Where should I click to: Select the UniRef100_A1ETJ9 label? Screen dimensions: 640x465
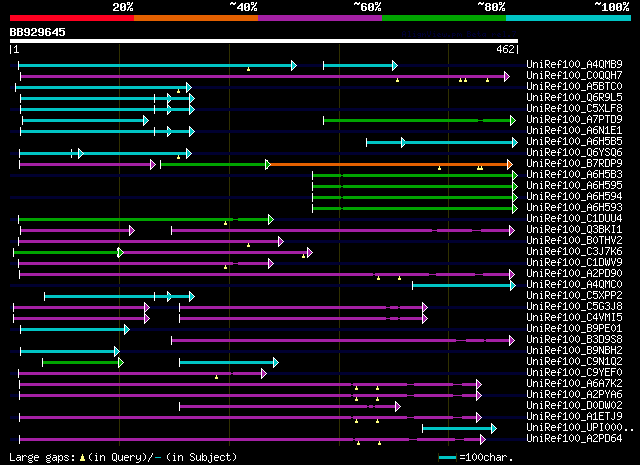pyautogui.click(x=574, y=417)
